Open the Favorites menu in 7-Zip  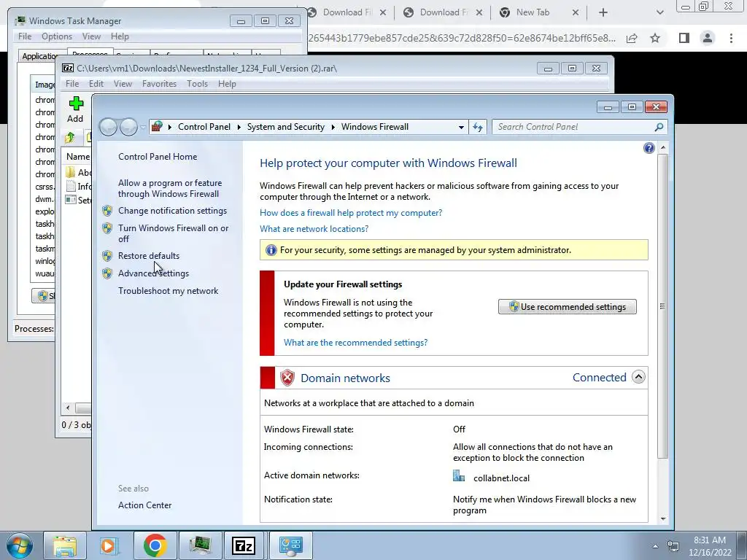[159, 84]
